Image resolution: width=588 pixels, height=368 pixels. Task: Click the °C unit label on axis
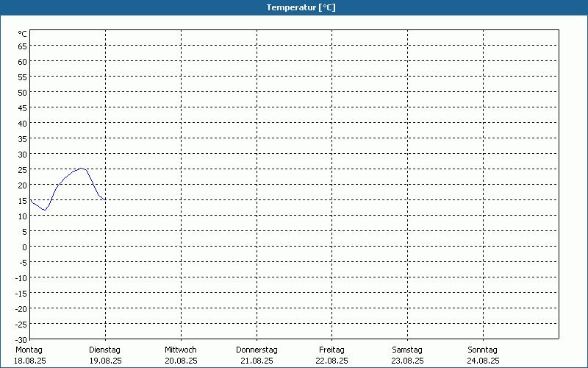click(x=23, y=34)
